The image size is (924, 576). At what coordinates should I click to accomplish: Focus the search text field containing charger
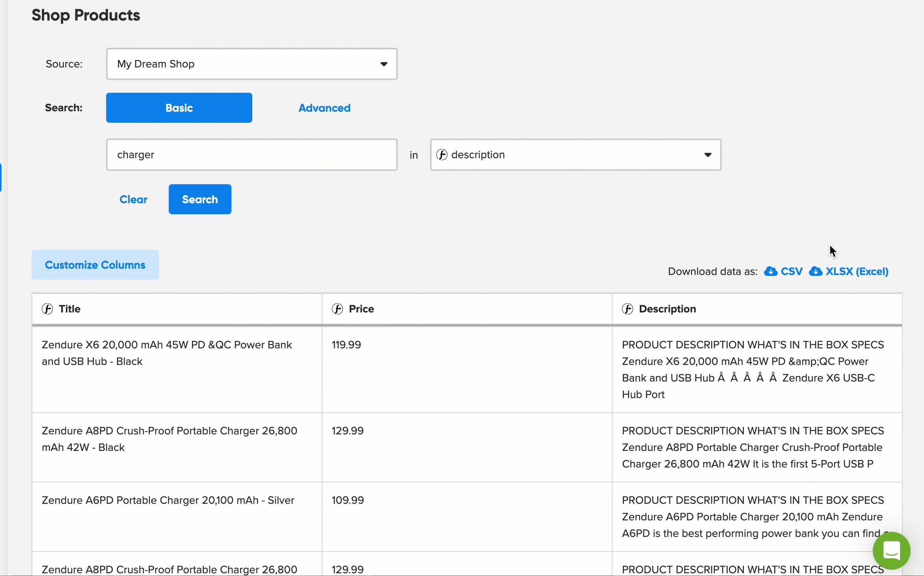251,155
